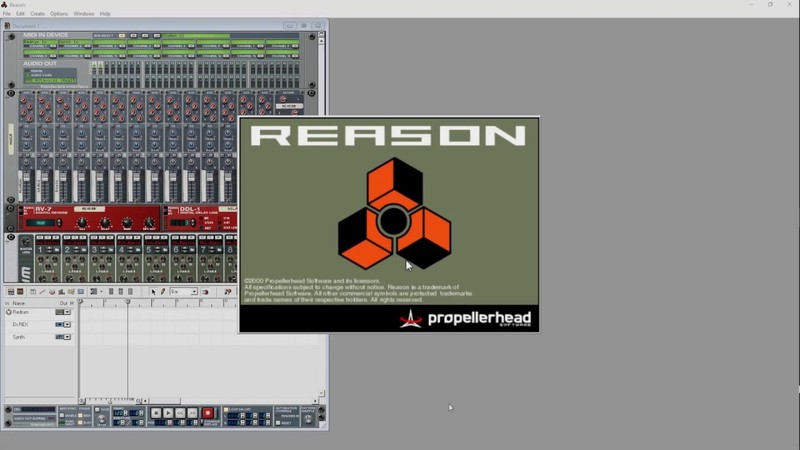Click the controllers selection icon in toolbar
800x450 pixels.
pyautogui.click(x=93, y=292)
